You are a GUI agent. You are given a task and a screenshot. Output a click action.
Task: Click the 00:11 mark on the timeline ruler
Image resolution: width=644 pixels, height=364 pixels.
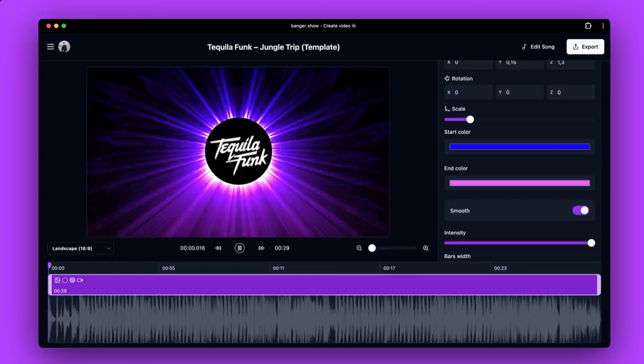pyautogui.click(x=278, y=268)
